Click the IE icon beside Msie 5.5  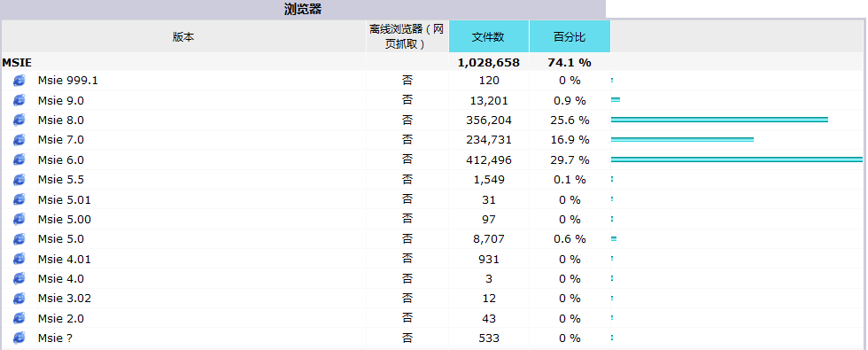click(19, 179)
